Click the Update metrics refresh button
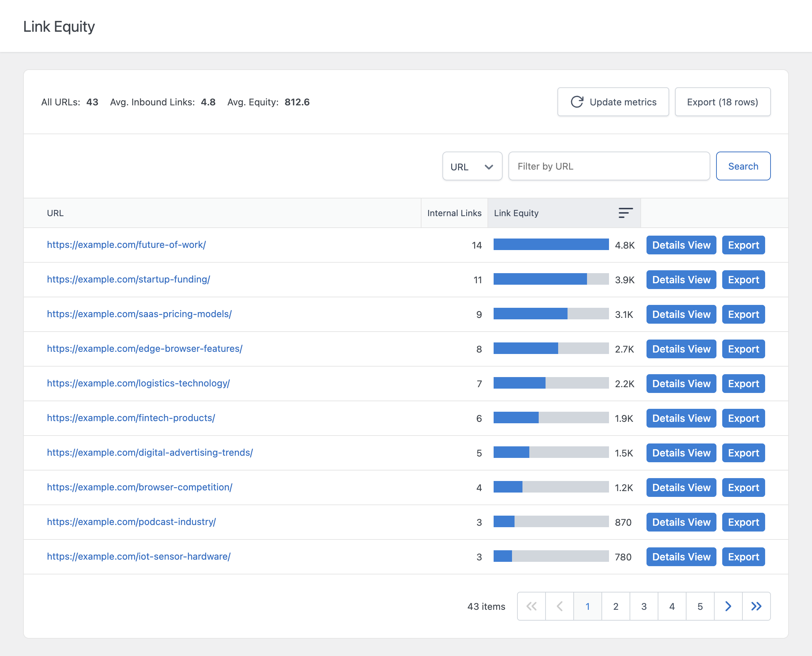The image size is (812, 656). (613, 102)
